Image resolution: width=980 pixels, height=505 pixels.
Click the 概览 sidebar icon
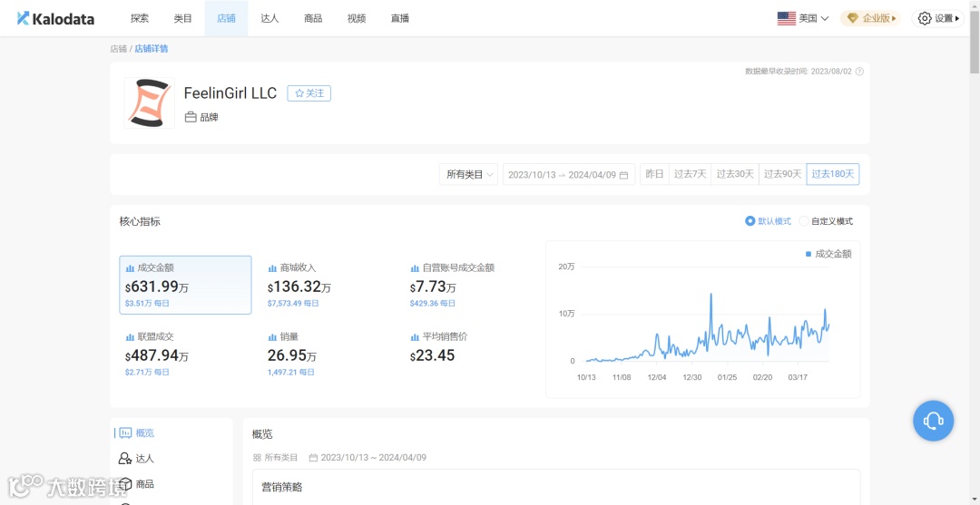click(125, 432)
